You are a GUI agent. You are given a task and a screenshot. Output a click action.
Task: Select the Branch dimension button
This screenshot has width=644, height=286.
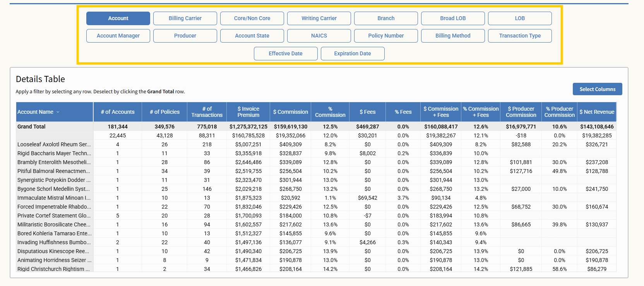386,18
